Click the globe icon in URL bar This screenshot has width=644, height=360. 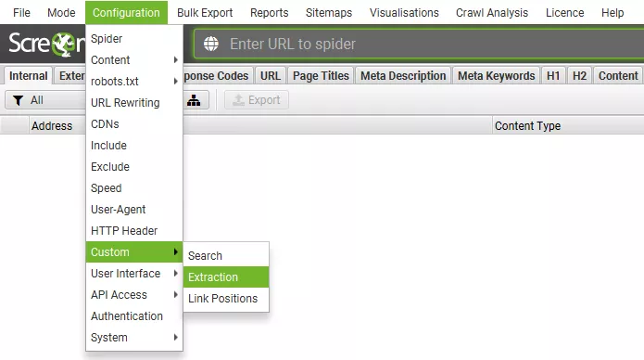pos(211,44)
